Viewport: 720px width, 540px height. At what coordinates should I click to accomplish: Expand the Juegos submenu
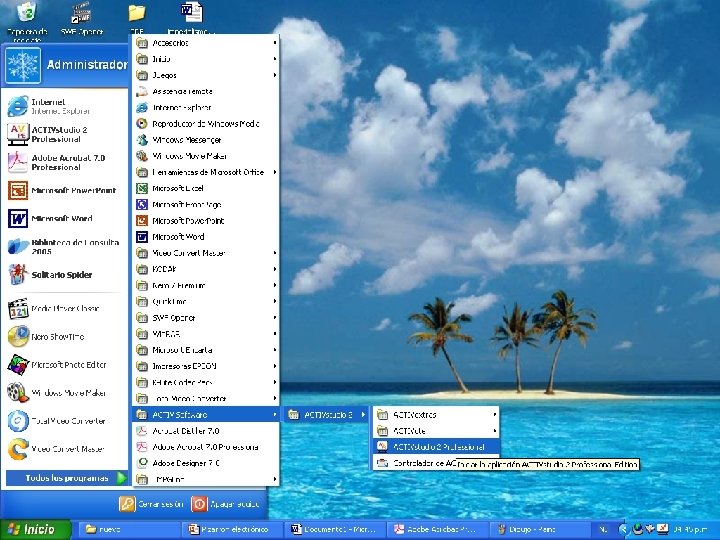(x=206, y=75)
